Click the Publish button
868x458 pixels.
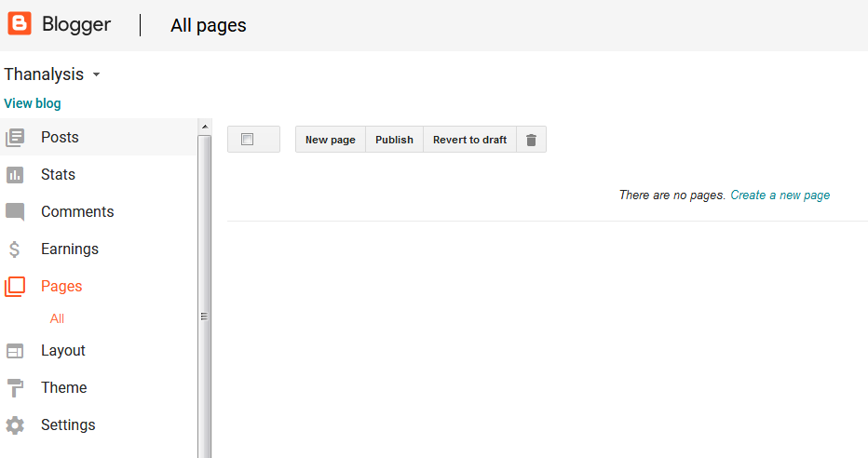(394, 140)
